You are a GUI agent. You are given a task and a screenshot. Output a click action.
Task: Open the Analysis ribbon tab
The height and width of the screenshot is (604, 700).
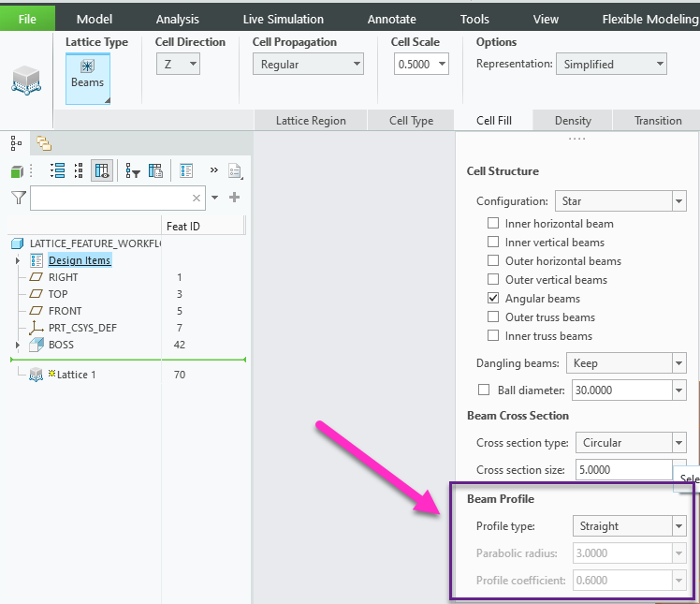[x=176, y=19]
